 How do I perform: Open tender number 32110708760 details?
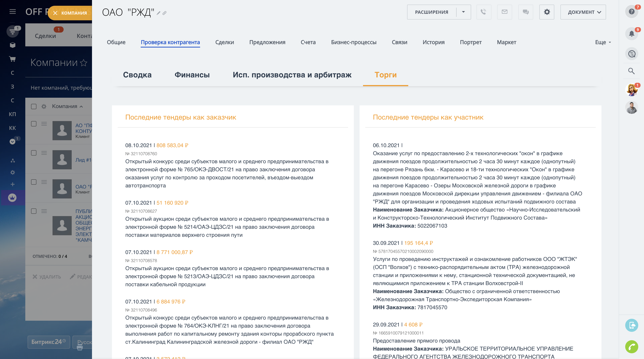[x=141, y=154]
